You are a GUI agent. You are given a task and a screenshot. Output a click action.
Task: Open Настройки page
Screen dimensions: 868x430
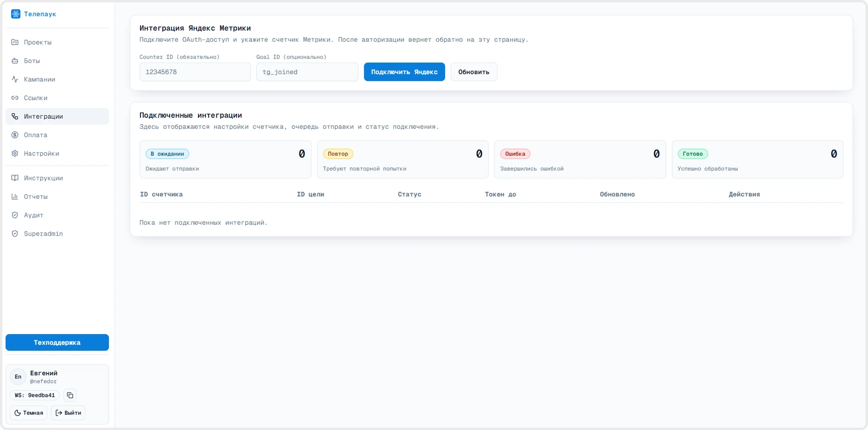(x=57, y=153)
